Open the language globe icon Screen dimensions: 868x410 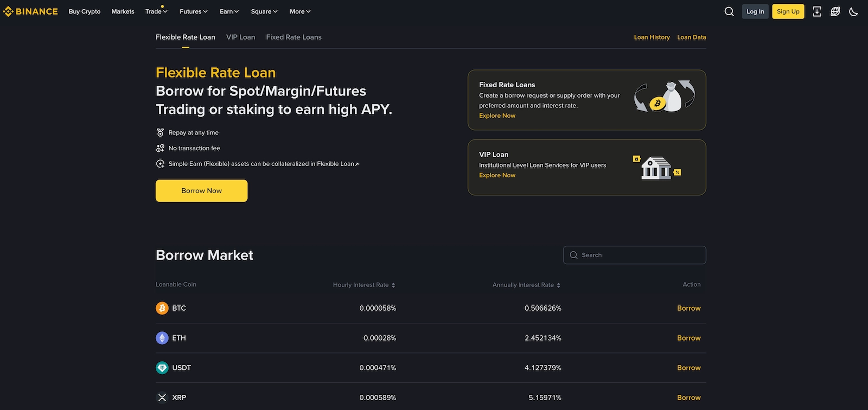pos(835,11)
